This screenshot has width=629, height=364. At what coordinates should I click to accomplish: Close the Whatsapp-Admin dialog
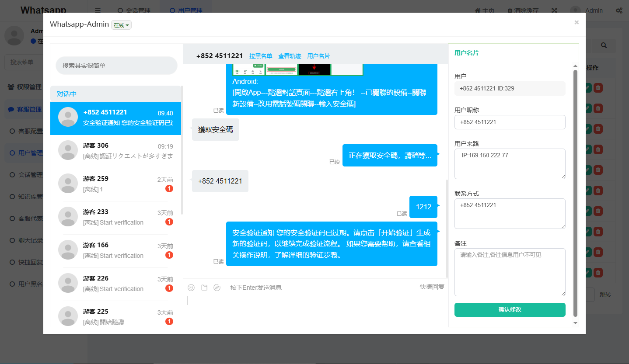coord(577,22)
